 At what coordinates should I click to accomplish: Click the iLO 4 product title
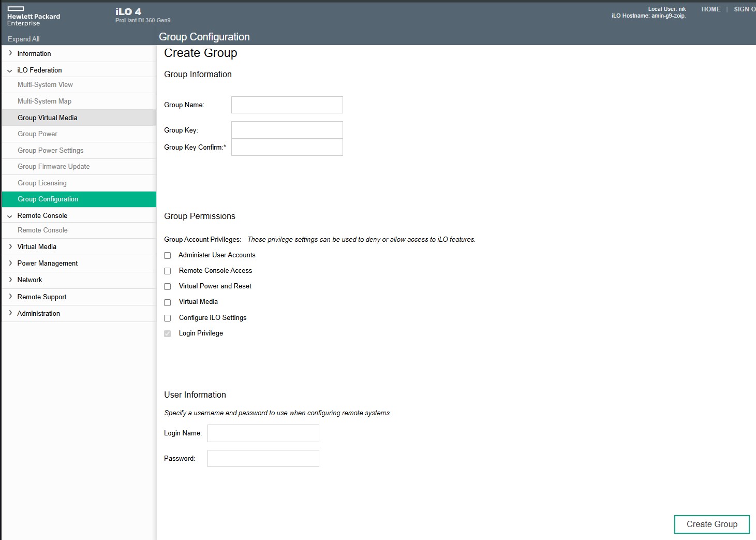(128, 11)
